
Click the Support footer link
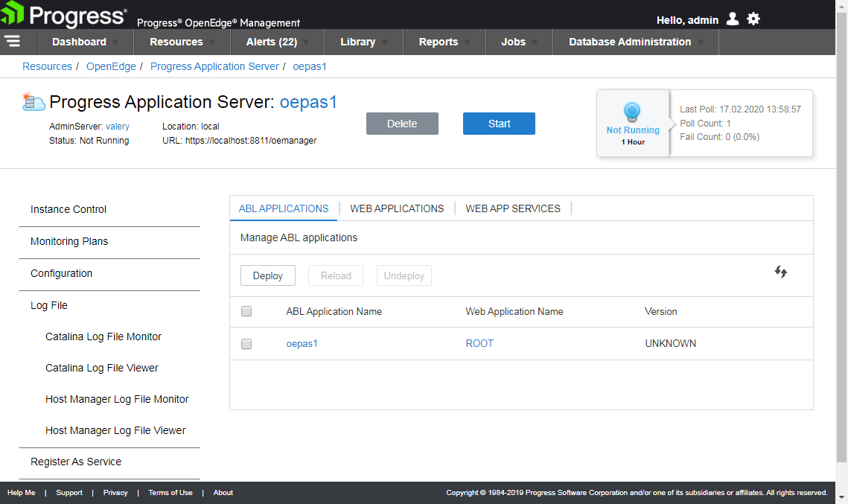pos(69,493)
